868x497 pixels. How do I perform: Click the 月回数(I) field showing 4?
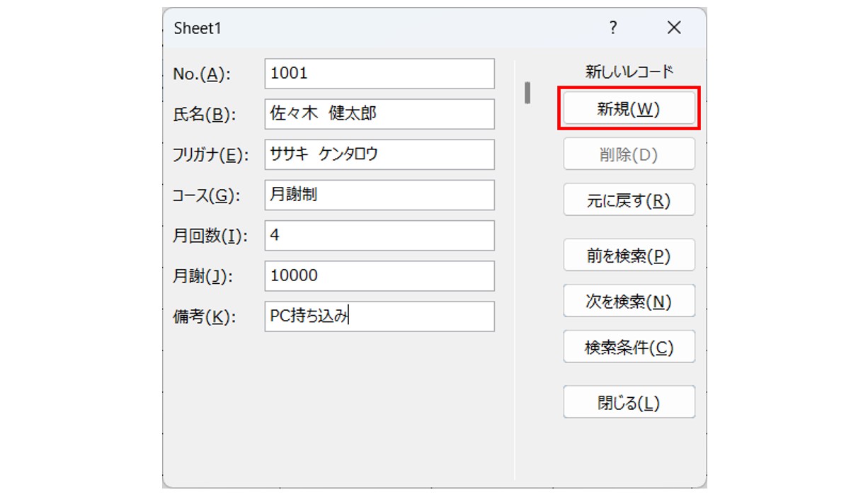click(x=379, y=235)
